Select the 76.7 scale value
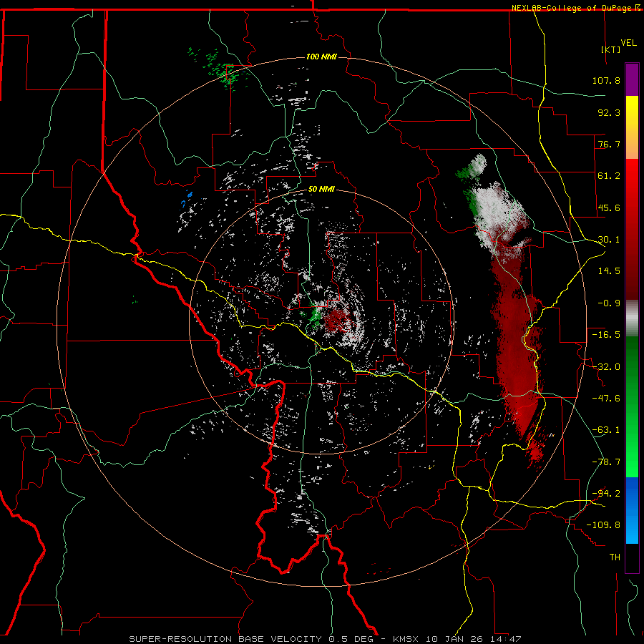 tap(609, 144)
